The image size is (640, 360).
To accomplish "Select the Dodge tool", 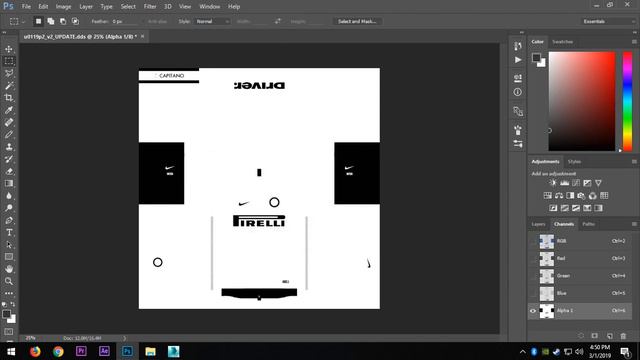I will (9, 208).
